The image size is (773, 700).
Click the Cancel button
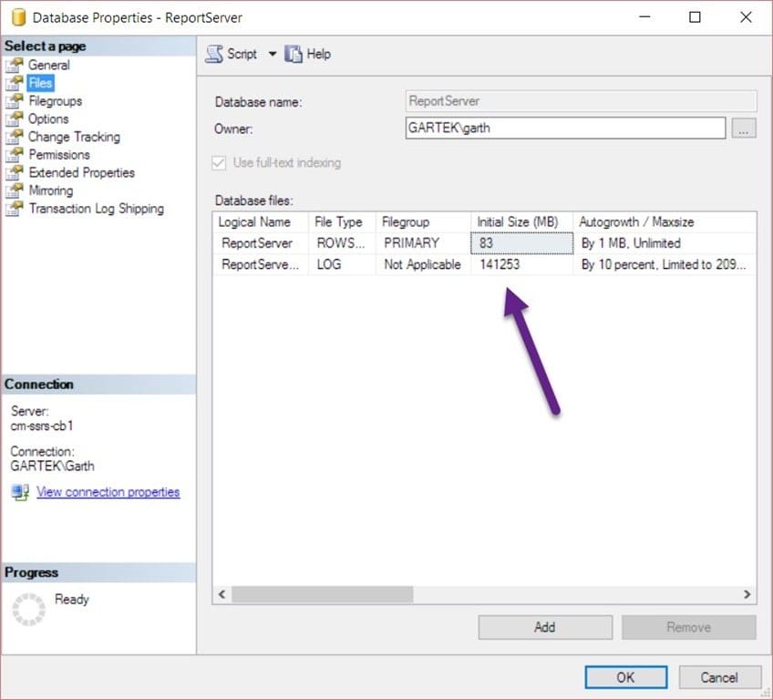pyautogui.click(x=720, y=677)
